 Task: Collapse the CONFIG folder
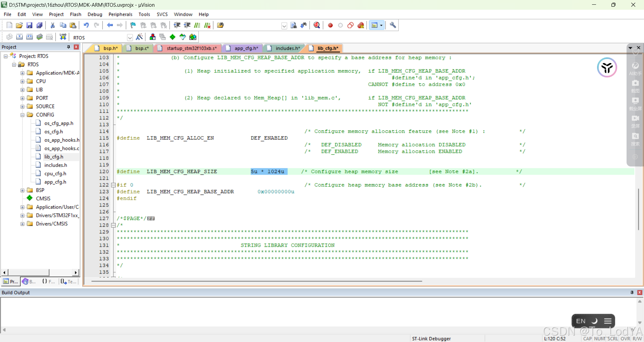[x=22, y=115]
